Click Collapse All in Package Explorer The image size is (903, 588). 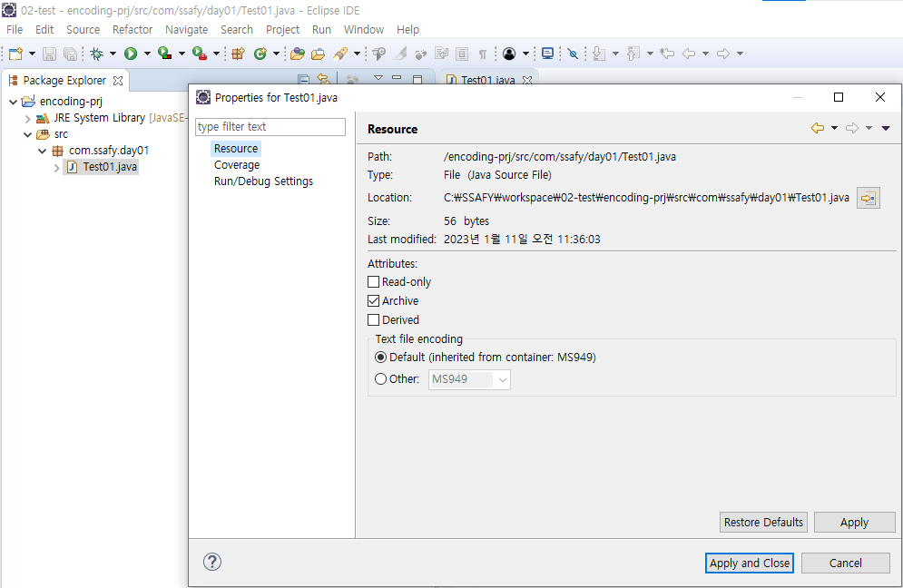(303, 79)
